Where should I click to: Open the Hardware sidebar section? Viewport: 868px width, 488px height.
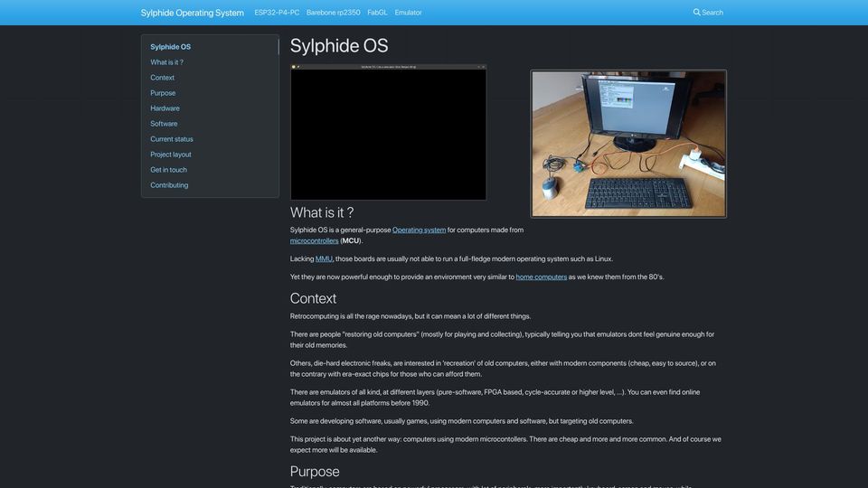tap(165, 108)
